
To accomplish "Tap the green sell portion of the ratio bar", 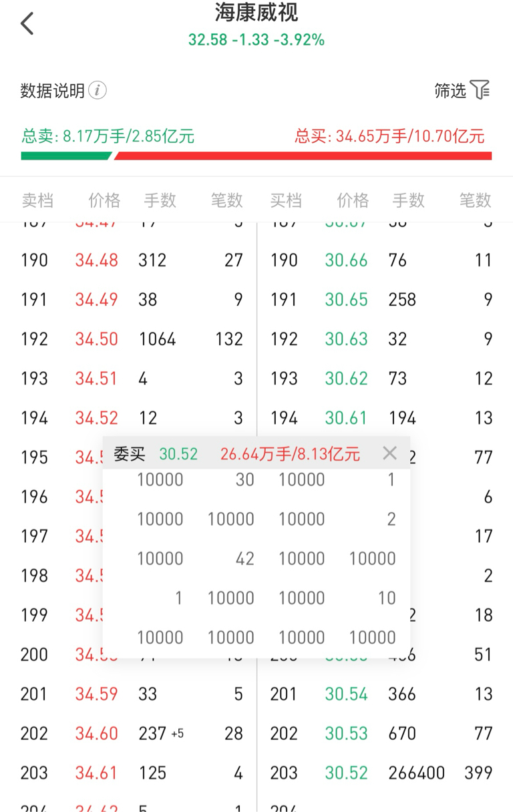I will (x=65, y=156).
